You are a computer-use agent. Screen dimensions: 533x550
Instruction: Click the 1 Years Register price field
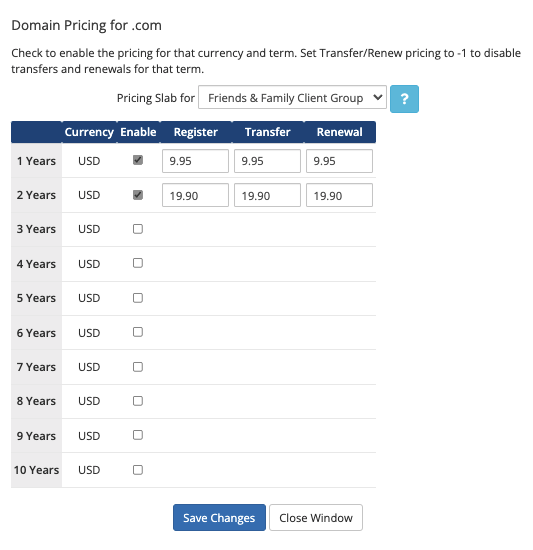tap(195, 161)
